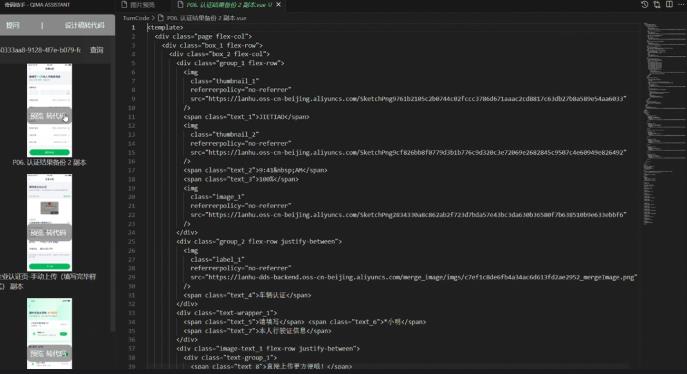Open the editor's more actions ellipsis
This screenshot has width=687, height=374.
point(682,4)
